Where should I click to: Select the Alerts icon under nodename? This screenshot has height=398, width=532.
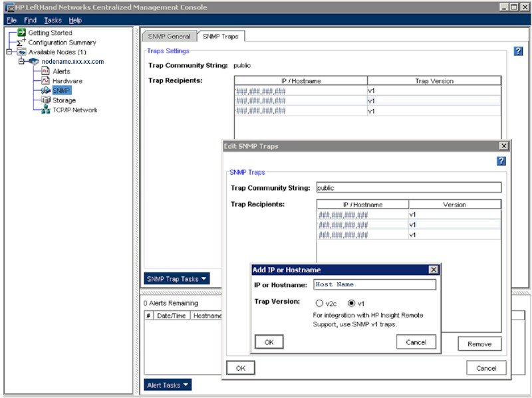[x=44, y=71]
